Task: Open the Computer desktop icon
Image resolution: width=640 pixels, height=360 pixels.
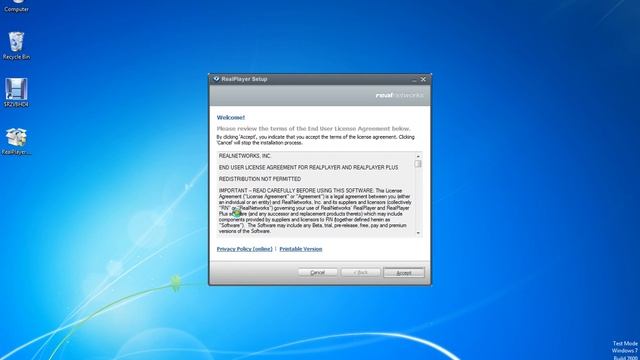Action: 16,6
